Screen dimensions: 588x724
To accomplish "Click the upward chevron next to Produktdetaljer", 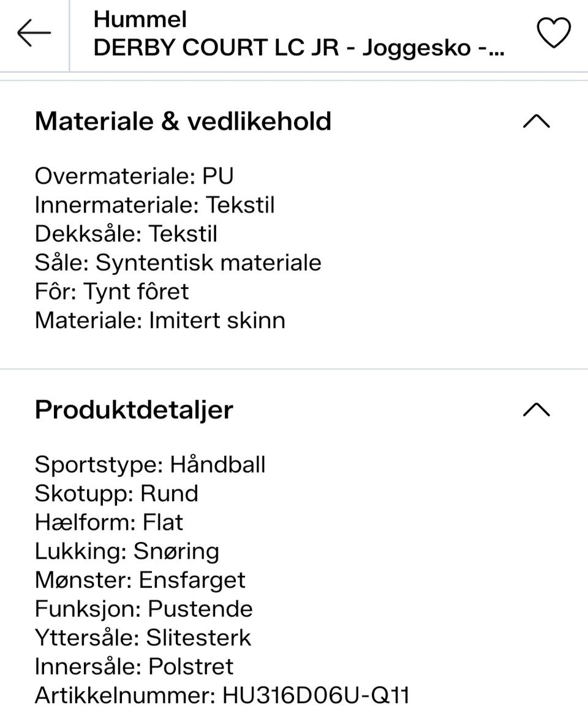I will click(536, 410).
